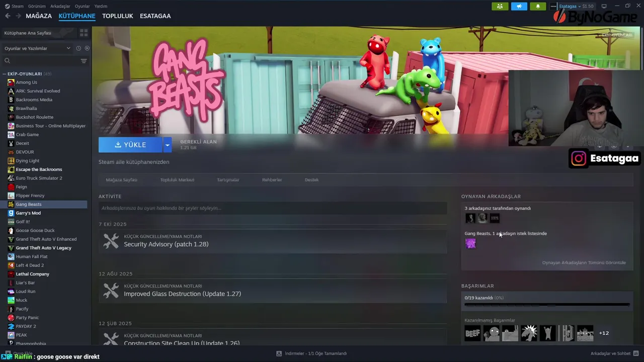Open the recent activity clock filter
The image size is (644, 362).
(x=78, y=48)
